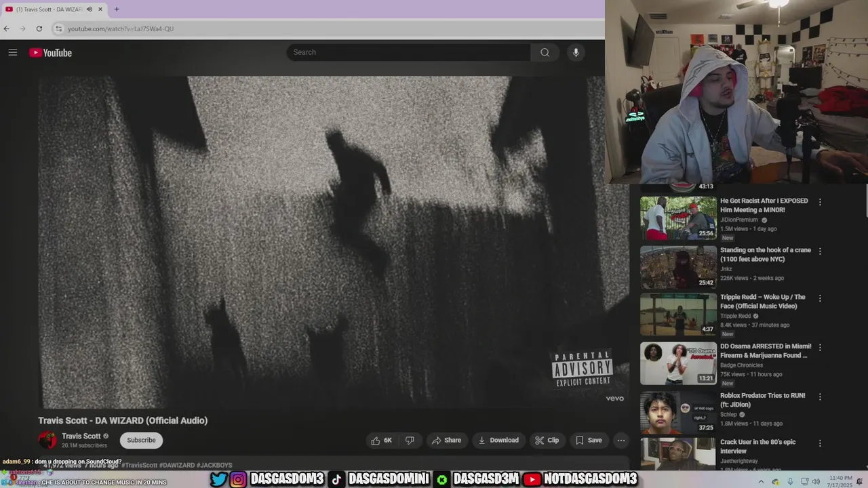Image resolution: width=868 pixels, height=488 pixels.
Task: Click 'Standing on the hook of a crane' title
Action: coord(765,254)
